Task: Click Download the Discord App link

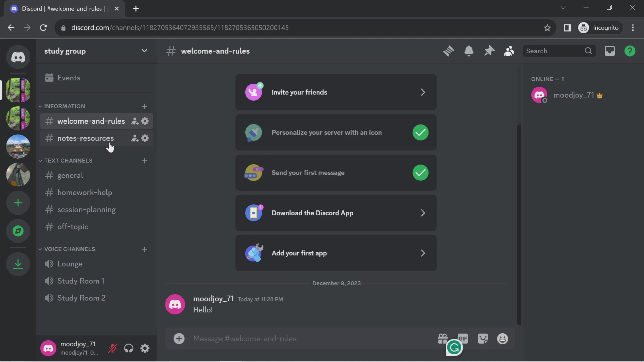Action: click(x=336, y=213)
